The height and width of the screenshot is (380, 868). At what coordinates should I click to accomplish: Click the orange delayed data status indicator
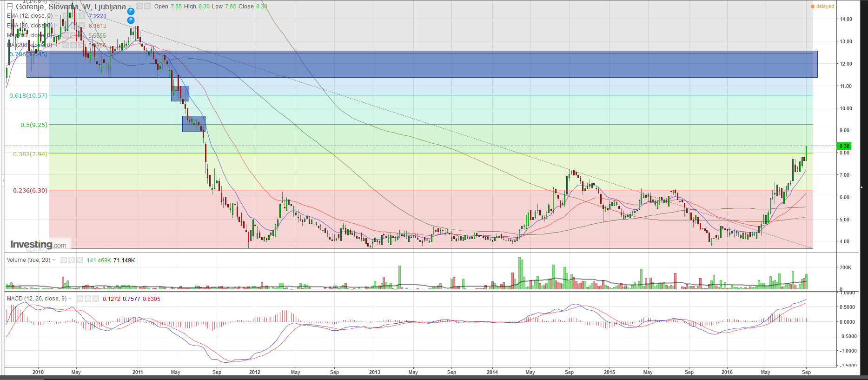tap(822, 7)
